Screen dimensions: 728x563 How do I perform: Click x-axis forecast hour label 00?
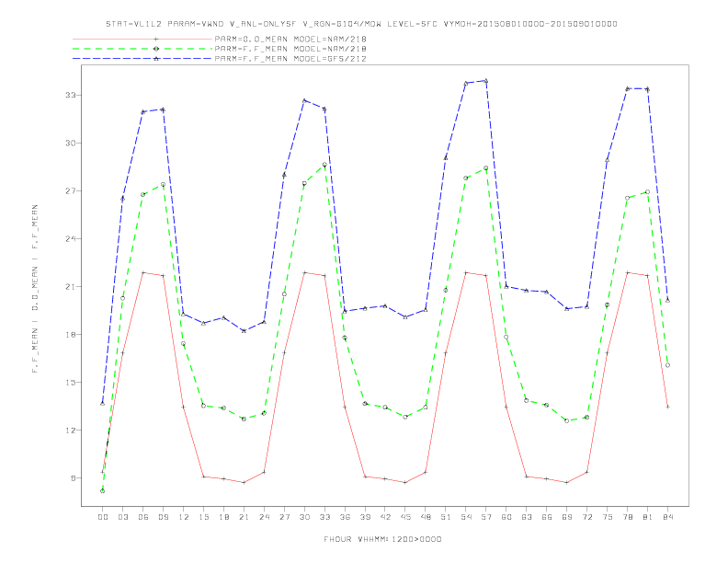pos(103,517)
